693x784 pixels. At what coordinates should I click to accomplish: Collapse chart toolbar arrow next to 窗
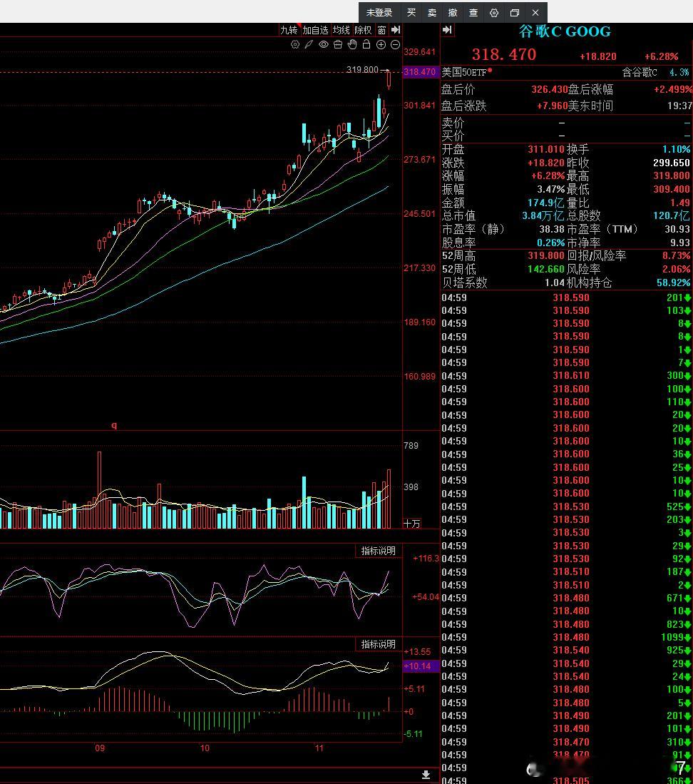396,30
